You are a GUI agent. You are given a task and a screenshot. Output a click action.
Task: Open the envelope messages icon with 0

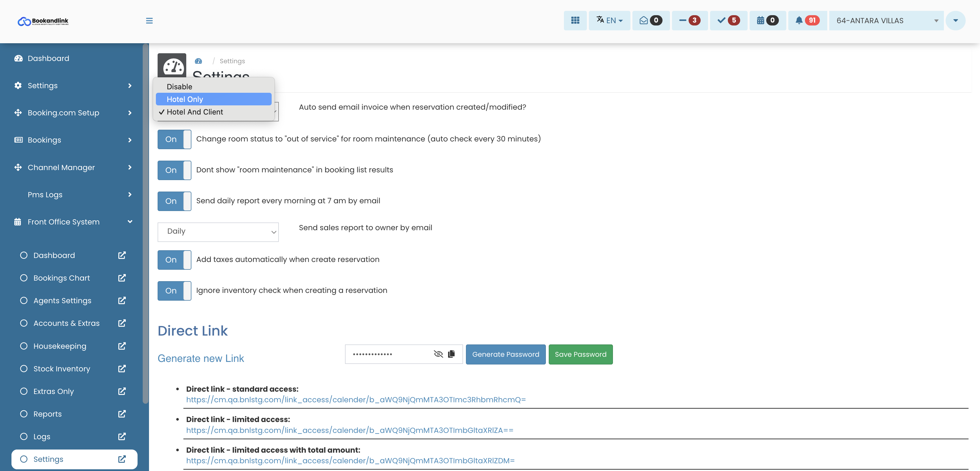point(650,21)
